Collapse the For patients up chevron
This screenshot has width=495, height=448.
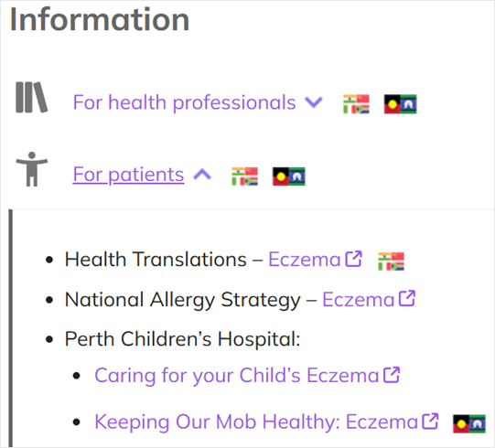[202, 174]
